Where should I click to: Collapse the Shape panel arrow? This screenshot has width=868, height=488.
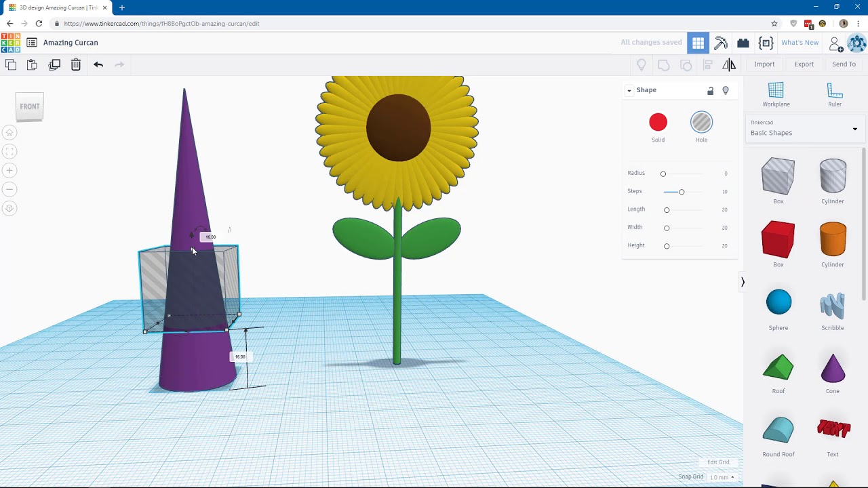[x=629, y=90]
